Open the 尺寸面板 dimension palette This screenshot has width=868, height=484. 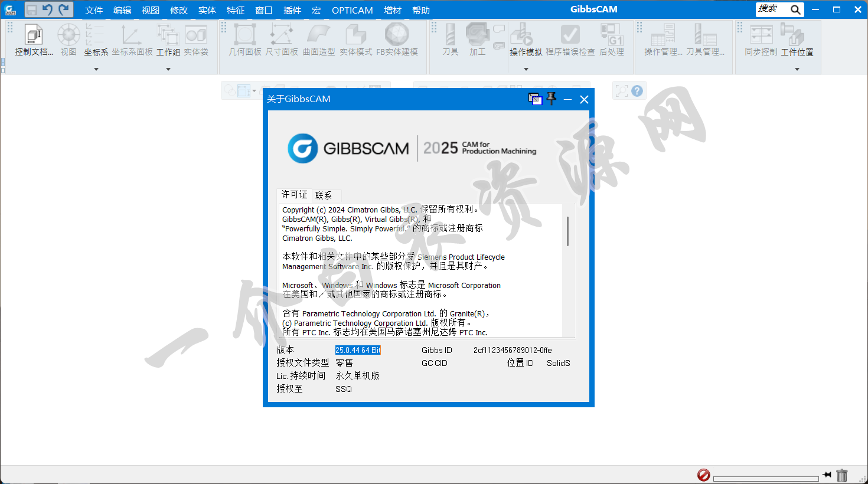pyautogui.click(x=282, y=40)
